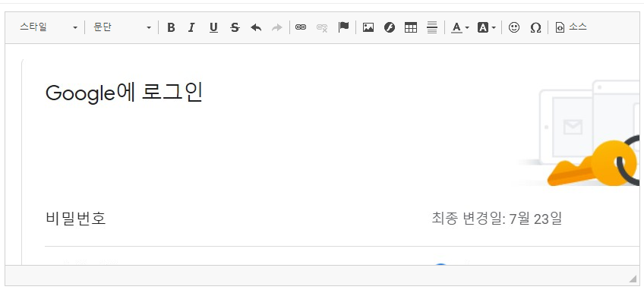
Task: Click '최종 변경일: 7월 23일' text
Action: coord(497,219)
